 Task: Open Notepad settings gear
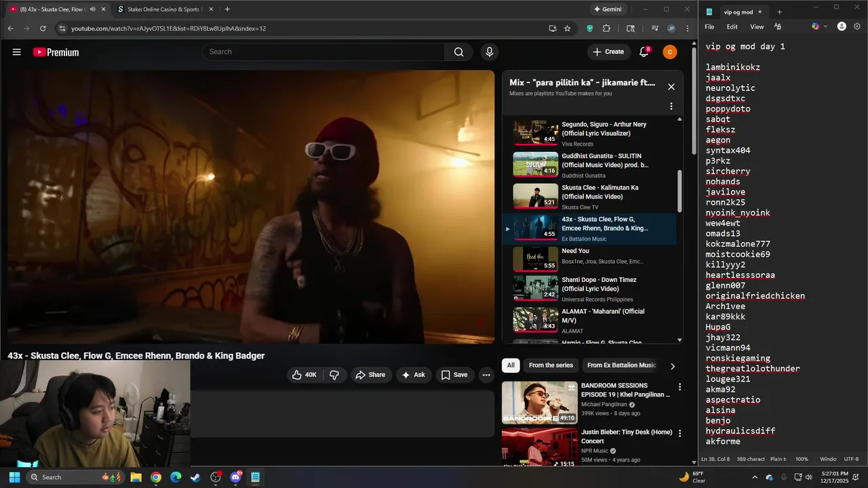[x=858, y=26]
